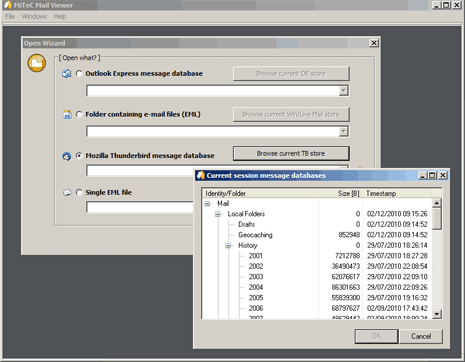Click the yellow folder icon in Open Wizard

[x=37, y=63]
